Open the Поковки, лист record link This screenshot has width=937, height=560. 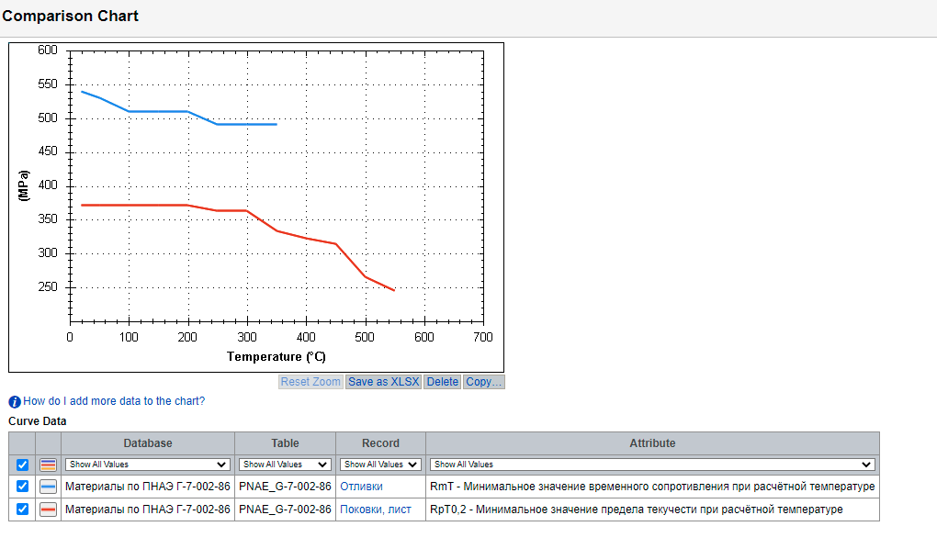(x=376, y=510)
